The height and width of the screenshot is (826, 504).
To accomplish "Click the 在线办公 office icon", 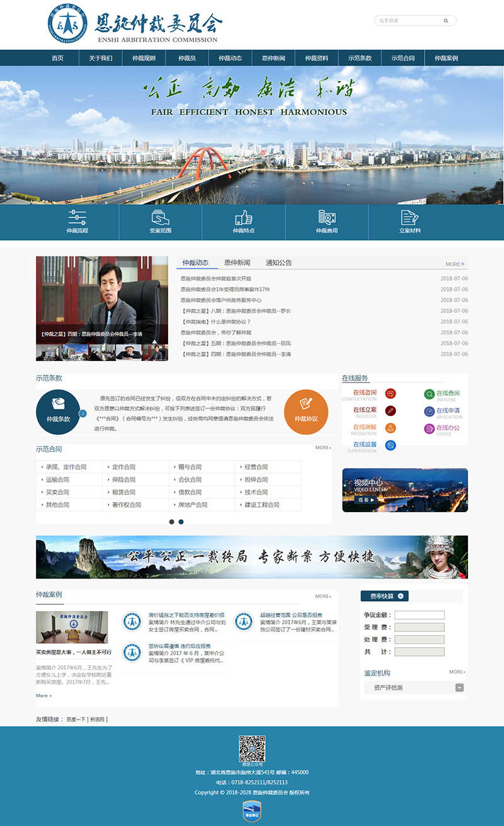I will click(429, 429).
